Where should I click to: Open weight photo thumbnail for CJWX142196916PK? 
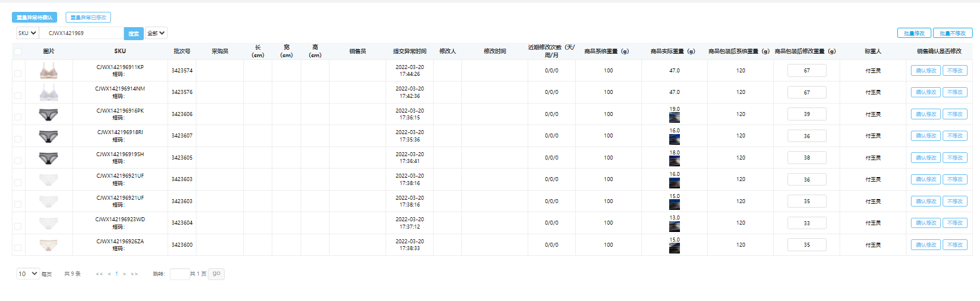coord(674,118)
